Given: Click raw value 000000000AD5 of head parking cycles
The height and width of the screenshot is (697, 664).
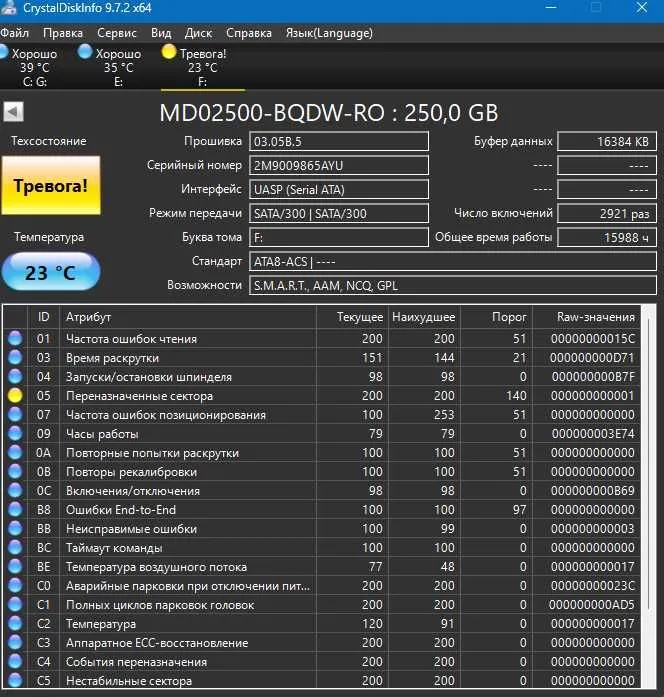Looking at the screenshot, I should (x=592, y=605).
